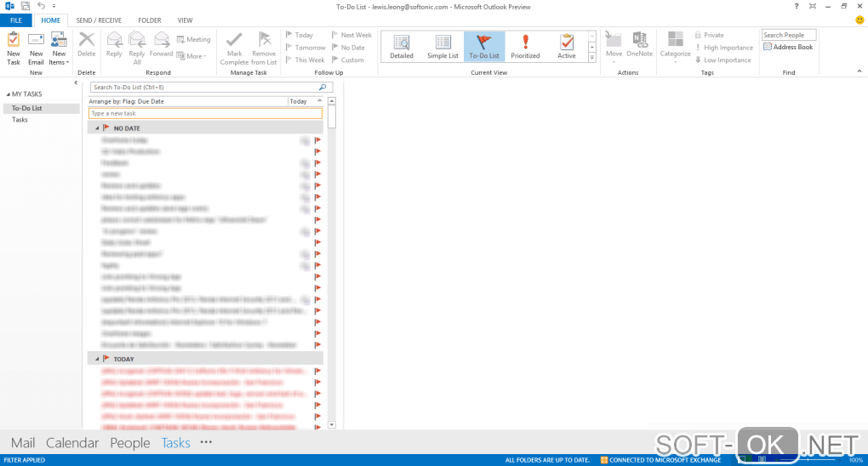Set High Importance tag
868x466 pixels.
(x=724, y=48)
